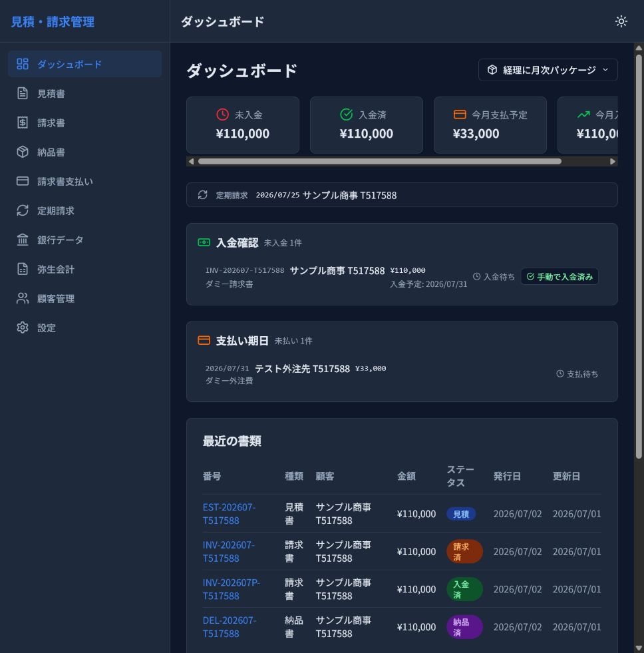Click the 最近の書類 heading
Screen dimensions: 644x653
point(232,441)
